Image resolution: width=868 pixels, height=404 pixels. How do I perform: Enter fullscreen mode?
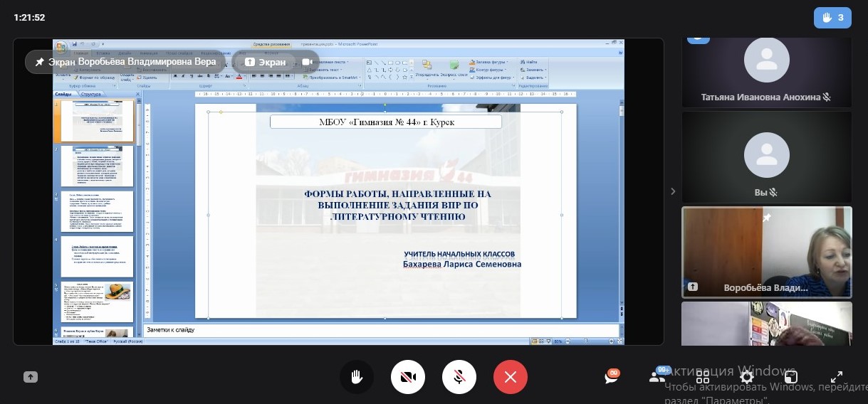pyautogui.click(x=837, y=377)
